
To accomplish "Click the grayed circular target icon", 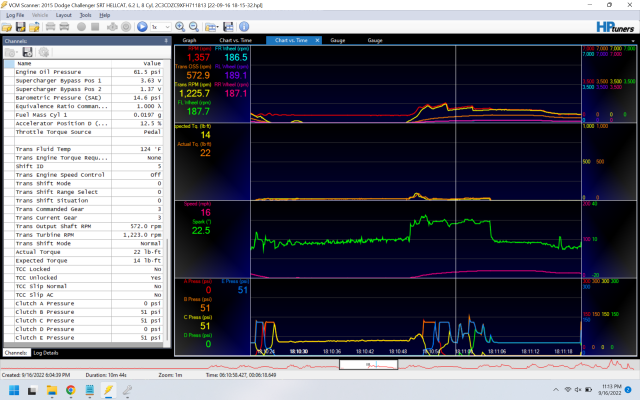I will [x=126, y=27].
